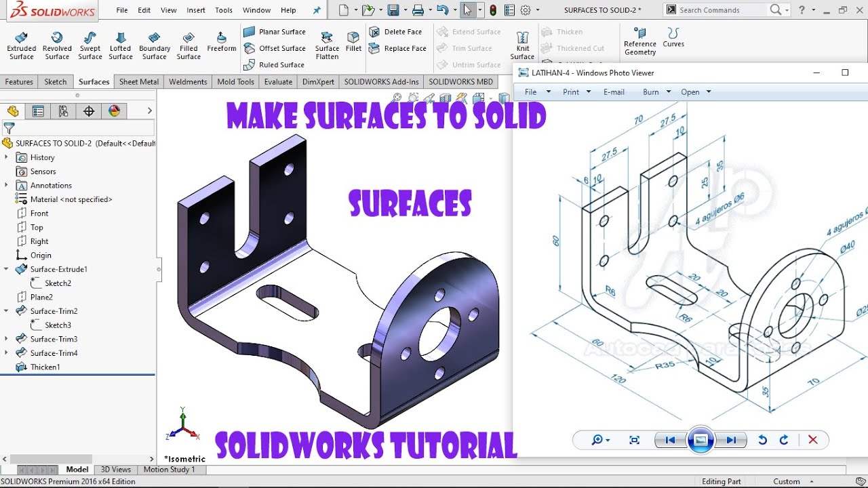This screenshot has width=868, height=488.
Task: Open dropdown next to Undo icon
Action: point(454,10)
